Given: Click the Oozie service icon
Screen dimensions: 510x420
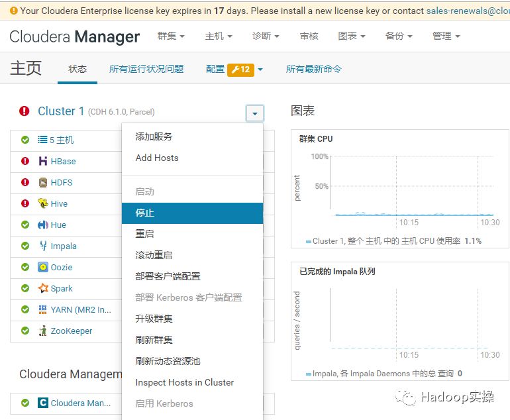Looking at the screenshot, I should point(43,267).
